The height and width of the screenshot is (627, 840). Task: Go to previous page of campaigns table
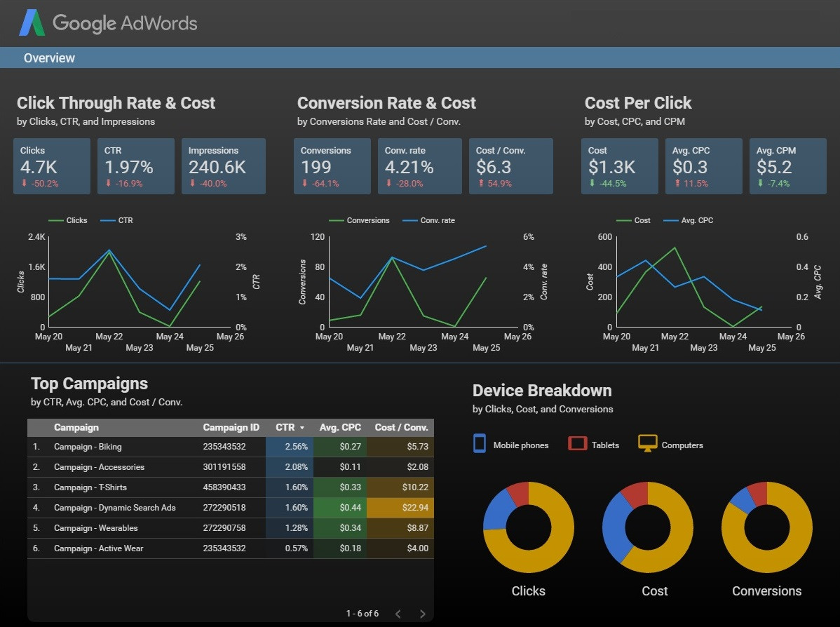point(398,614)
